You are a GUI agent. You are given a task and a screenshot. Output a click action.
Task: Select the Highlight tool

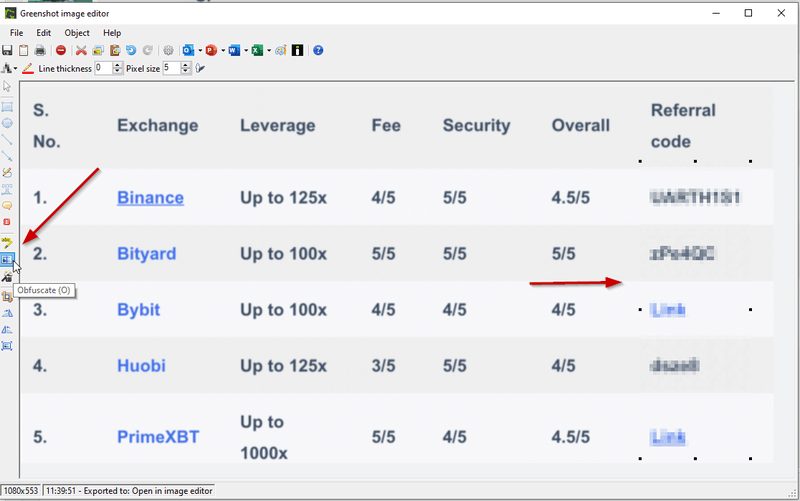[x=7, y=242]
